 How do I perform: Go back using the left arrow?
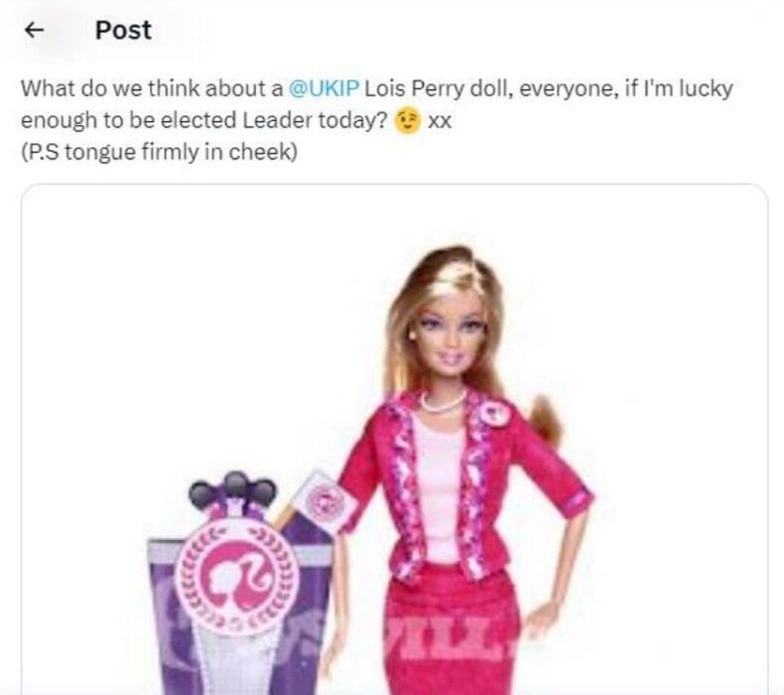34,31
